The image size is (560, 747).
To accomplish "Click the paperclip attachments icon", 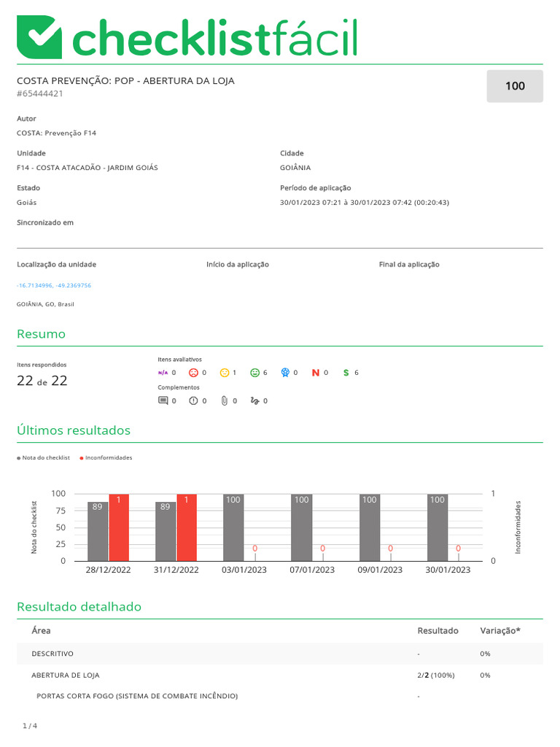I will [x=224, y=400].
